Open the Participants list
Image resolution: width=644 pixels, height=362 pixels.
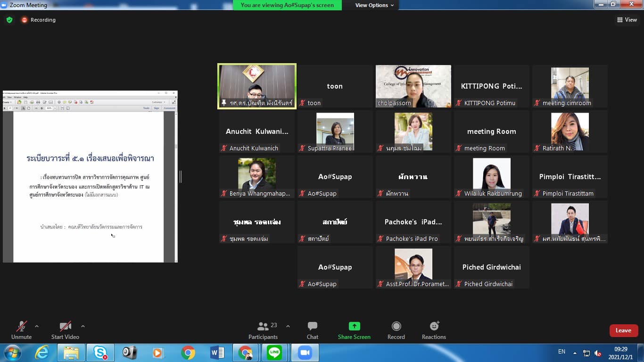coord(263,330)
